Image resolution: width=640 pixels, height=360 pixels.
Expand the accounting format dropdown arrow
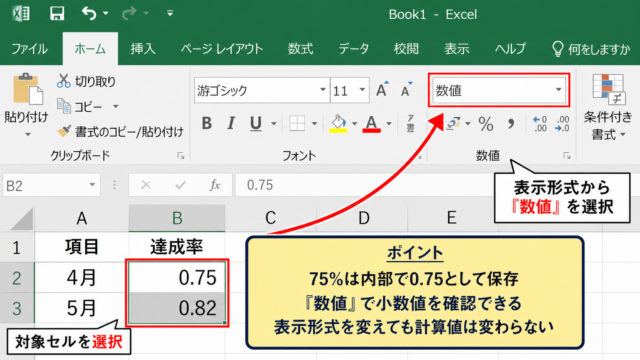tap(468, 123)
